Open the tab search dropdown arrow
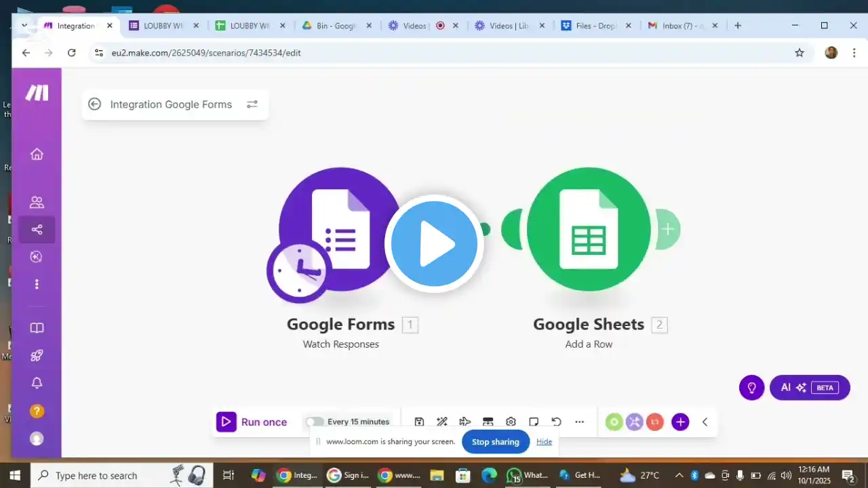 pyautogui.click(x=24, y=26)
